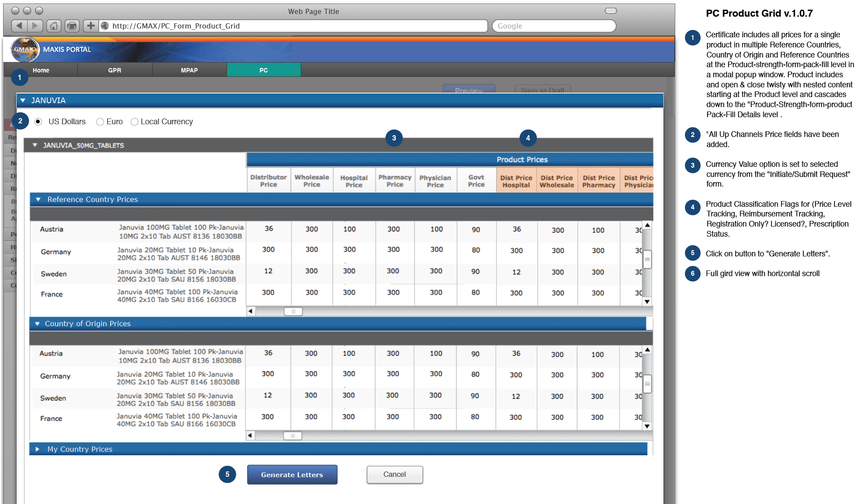Expand the My Country Prices section
The image size is (861, 504).
[x=37, y=449]
